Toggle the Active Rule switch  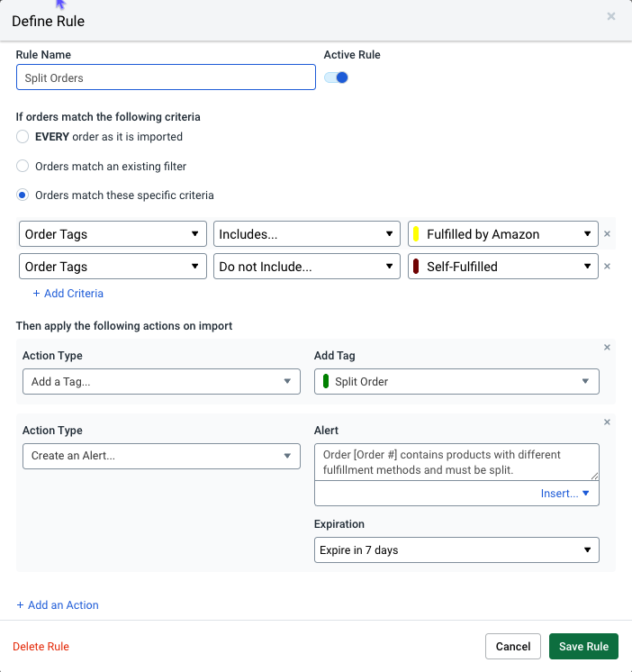336,77
